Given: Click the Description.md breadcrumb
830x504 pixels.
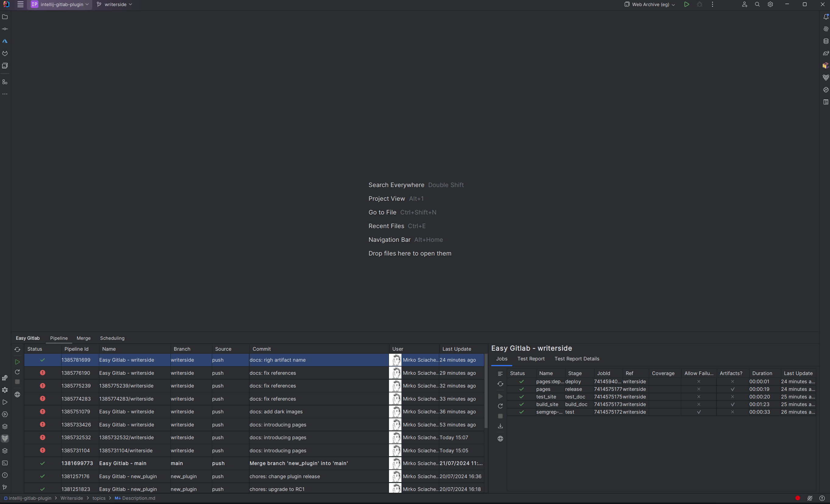Looking at the screenshot, I should [135, 498].
